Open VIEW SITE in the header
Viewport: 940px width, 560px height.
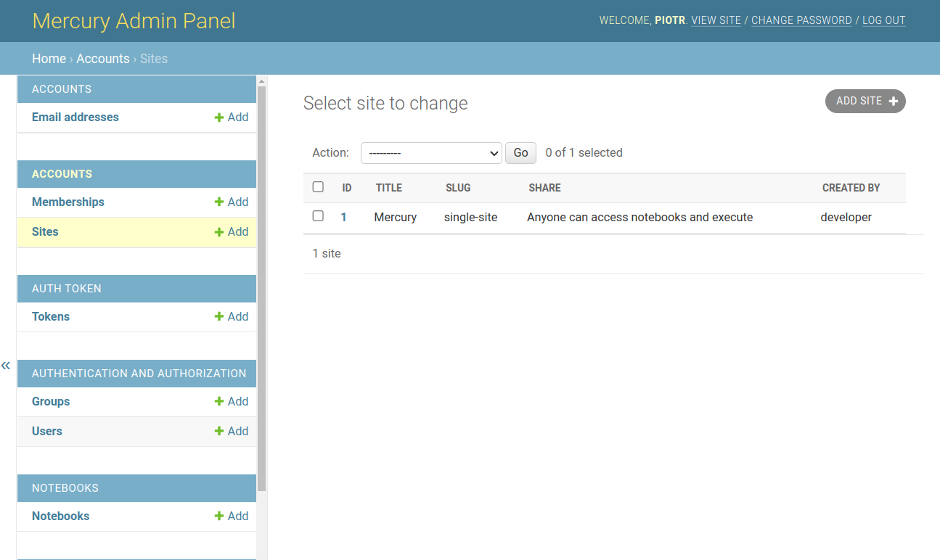[x=716, y=20]
